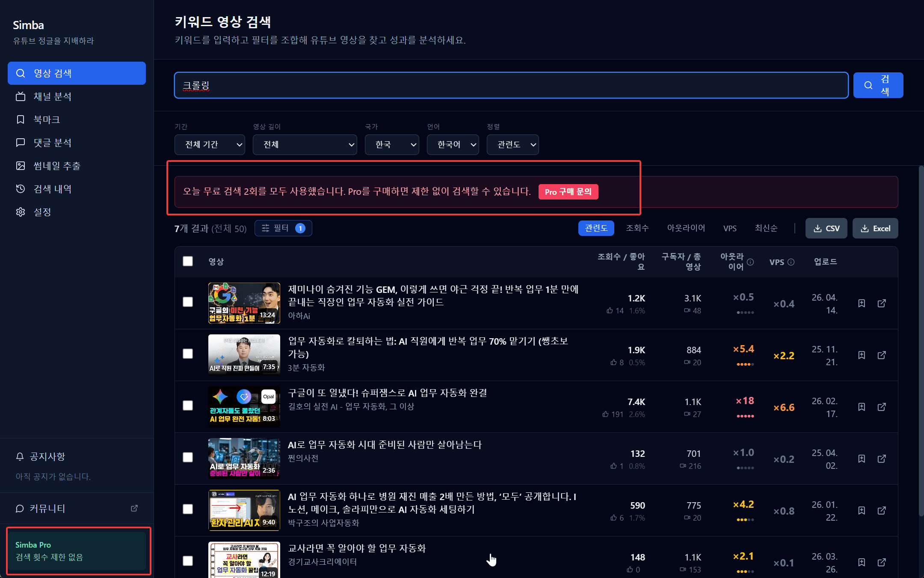Viewport: 924px width, 578px height.
Task: Click the 공지사항 bell icon
Action: coord(20,456)
